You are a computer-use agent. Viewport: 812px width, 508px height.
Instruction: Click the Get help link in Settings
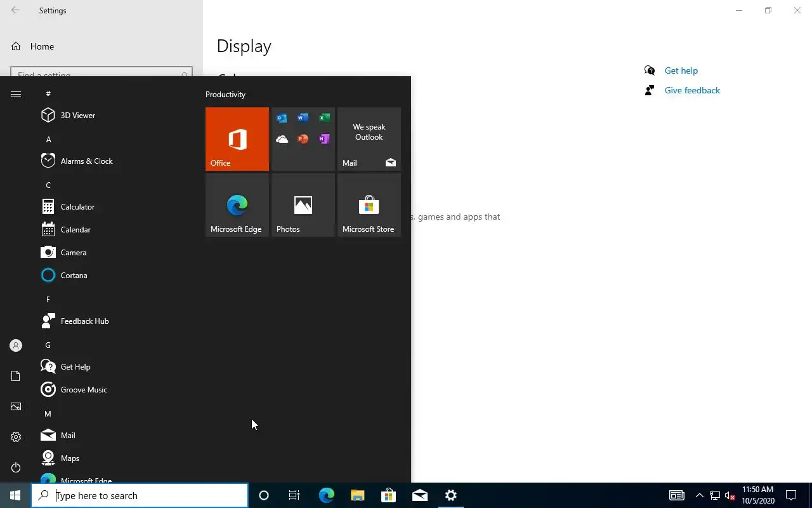(x=681, y=70)
